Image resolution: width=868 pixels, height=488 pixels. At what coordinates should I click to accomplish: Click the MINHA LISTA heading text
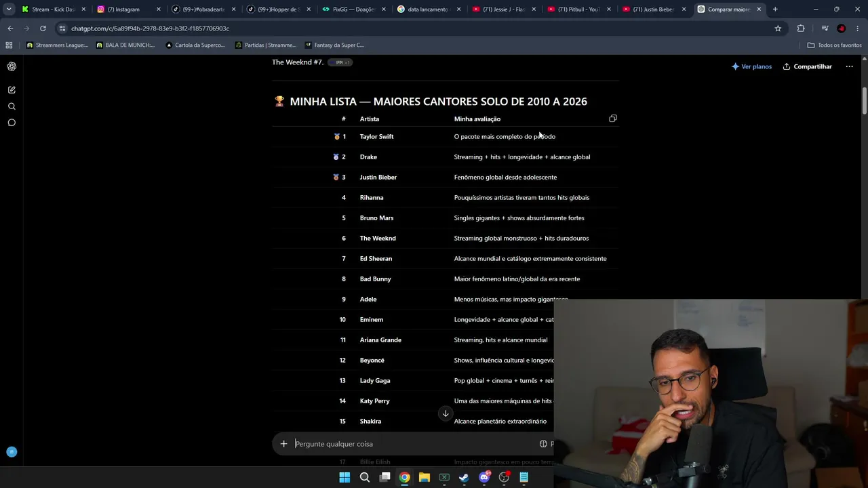438,102
